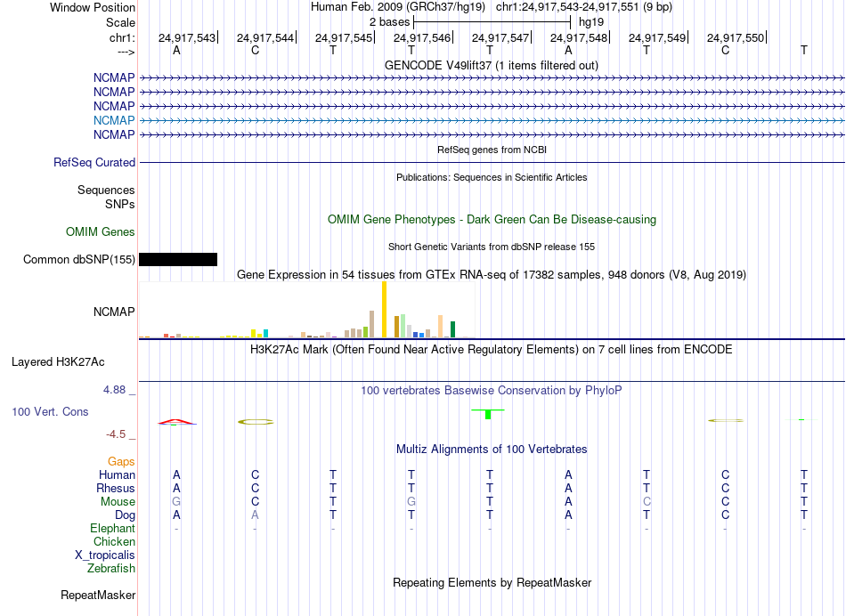Screen dimensions: 846x616
Task: Click the Common dbSNP(155) track label
Action: click(x=78, y=259)
